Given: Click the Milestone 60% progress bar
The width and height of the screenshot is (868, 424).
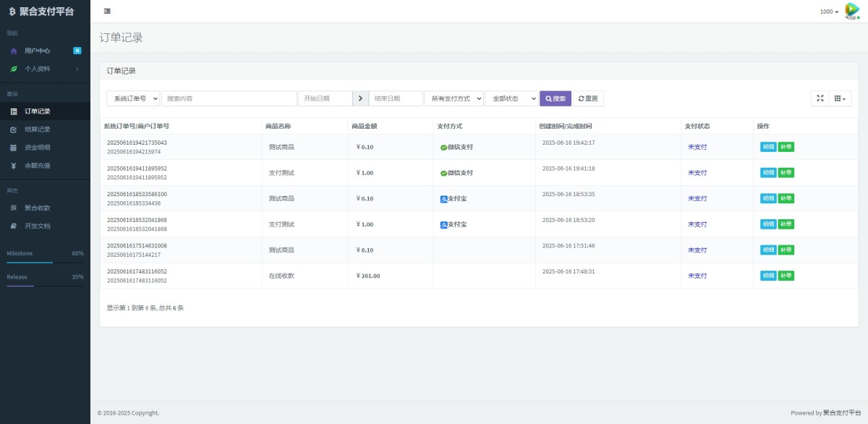Looking at the screenshot, I should tap(45, 263).
